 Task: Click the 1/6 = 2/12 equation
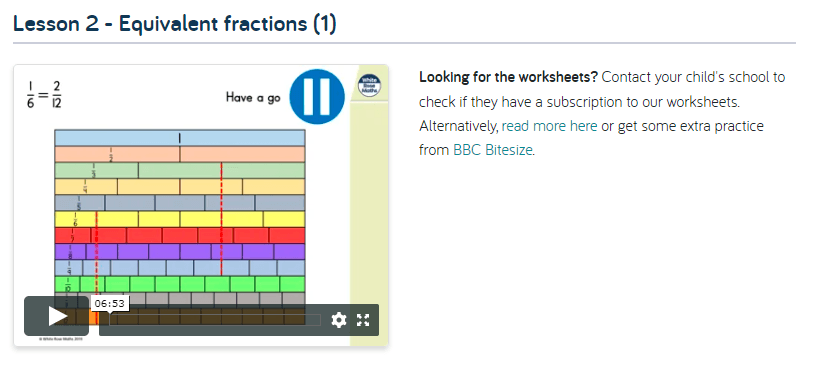click(x=44, y=94)
